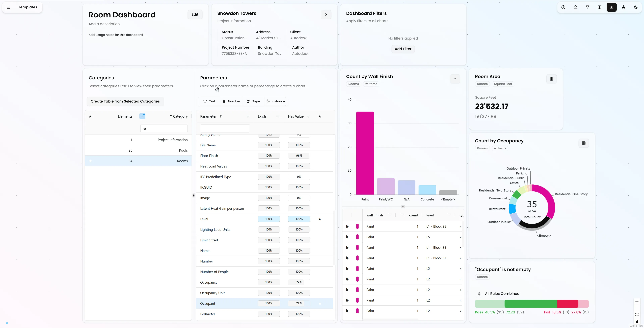This screenshot has height=328, width=644.
Task: Click the Add Filter button
Action: [x=403, y=49]
